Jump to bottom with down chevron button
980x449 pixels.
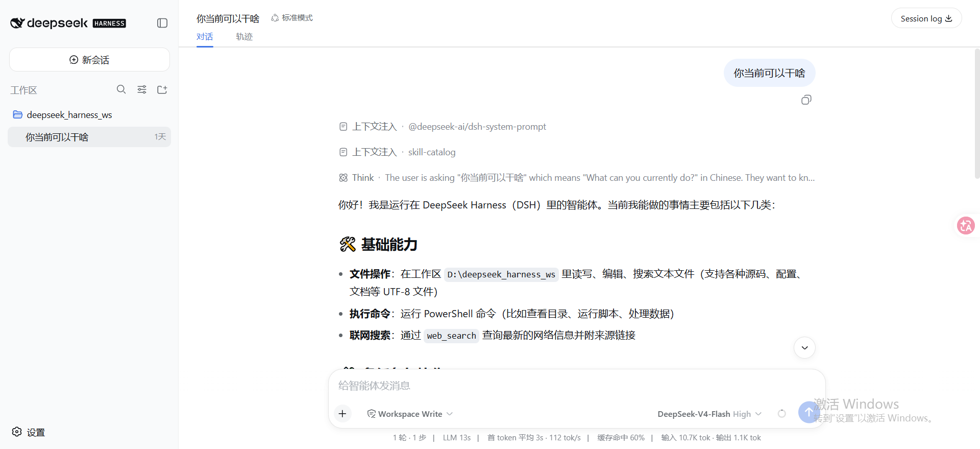coord(804,348)
